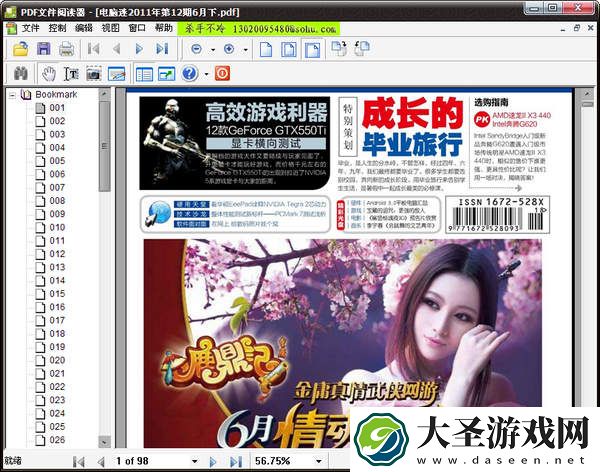Screen dimensions: 600x472
Task: Open dropdown arrow next to Help icon
Action: tap(207, 74)
